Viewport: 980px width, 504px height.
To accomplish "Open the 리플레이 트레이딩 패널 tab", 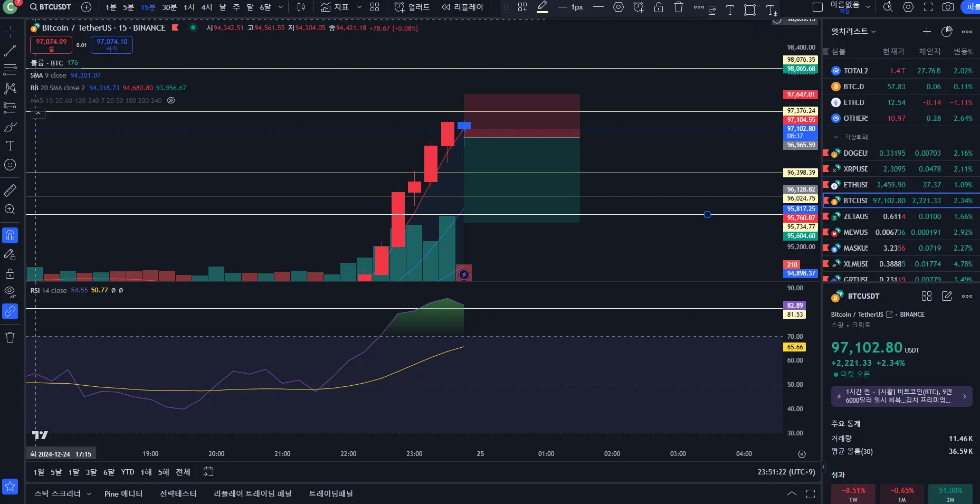I will point(252,494).
